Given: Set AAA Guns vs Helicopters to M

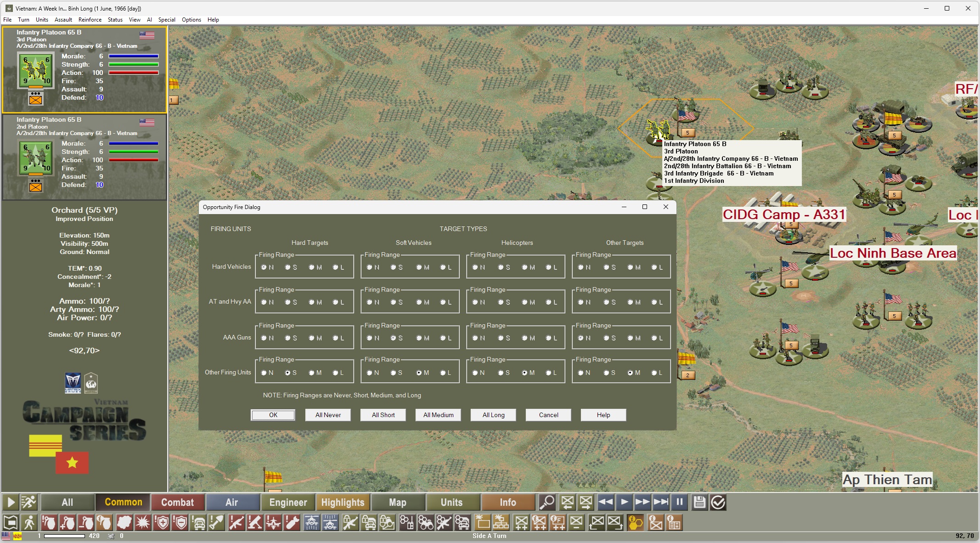Looking at the screenshot, I should tap(525, 338).
